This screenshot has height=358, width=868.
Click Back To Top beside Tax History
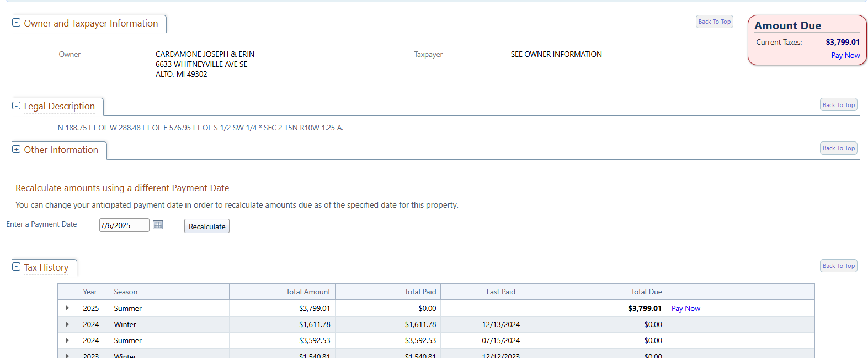pos(838,266)
